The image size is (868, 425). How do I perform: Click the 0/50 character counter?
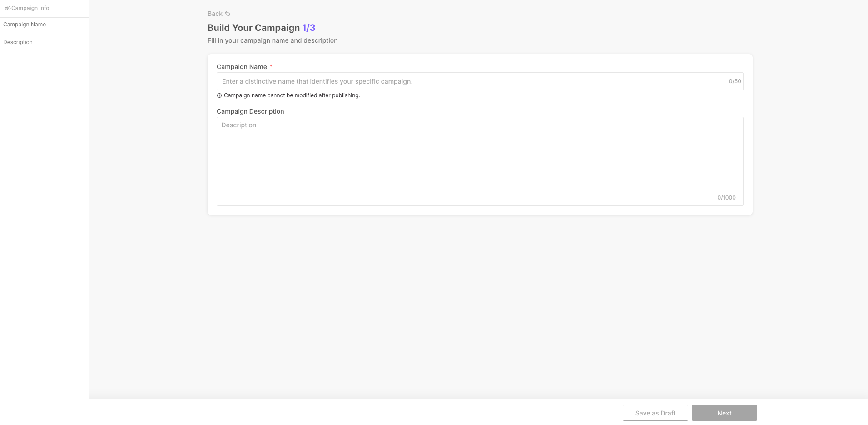click(734, 81)
